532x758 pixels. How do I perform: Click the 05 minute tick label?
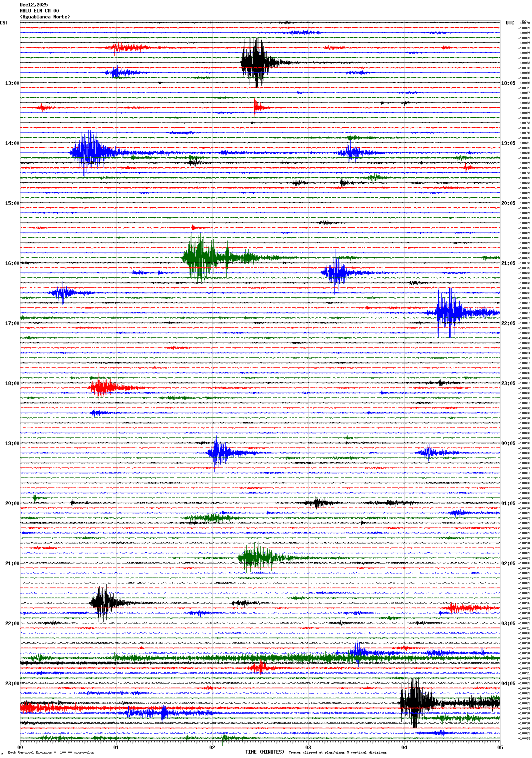click(x=500, y=747)
